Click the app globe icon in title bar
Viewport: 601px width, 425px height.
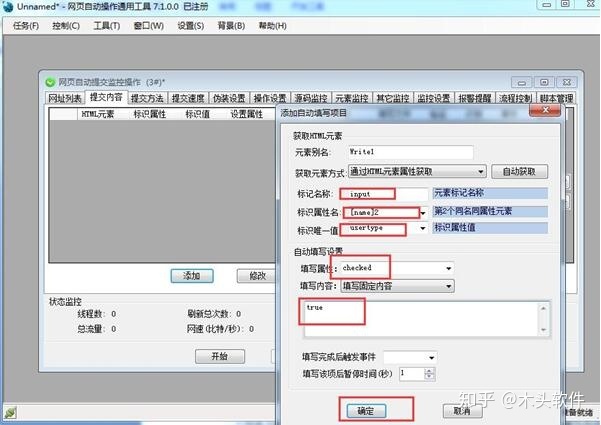tap(7, 7)
